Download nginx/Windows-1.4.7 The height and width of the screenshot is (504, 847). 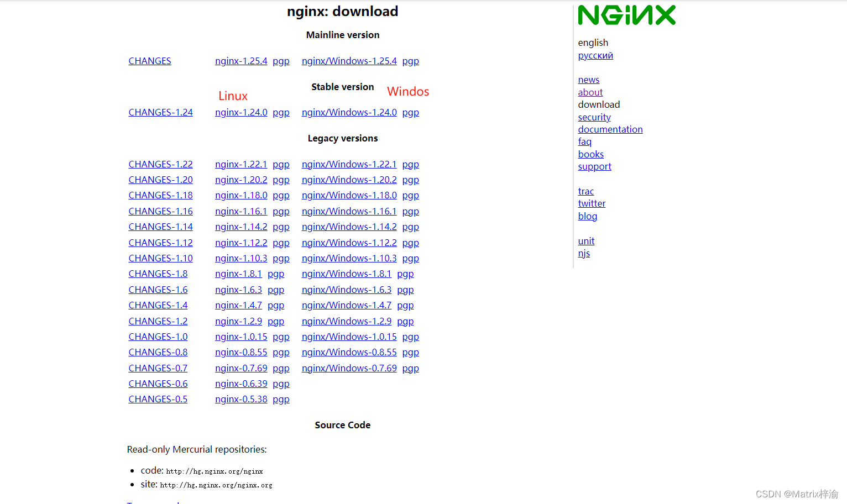[x=347, y=305]
